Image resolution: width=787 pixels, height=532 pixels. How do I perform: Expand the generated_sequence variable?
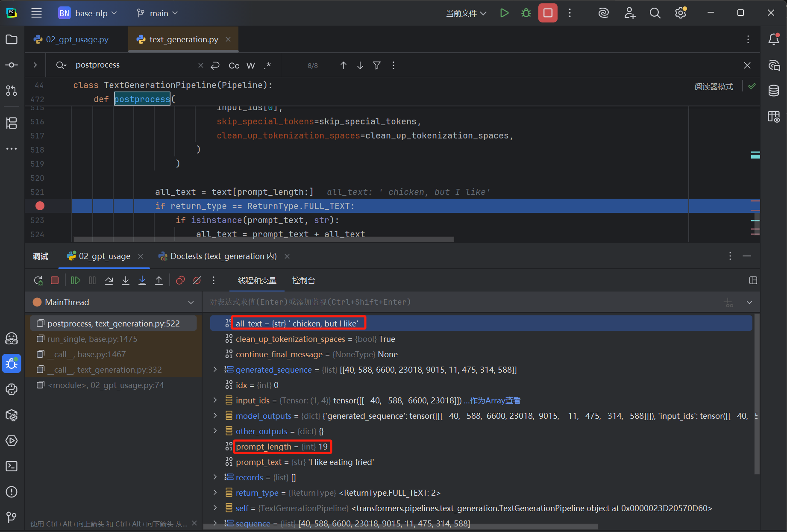(215, 370)
